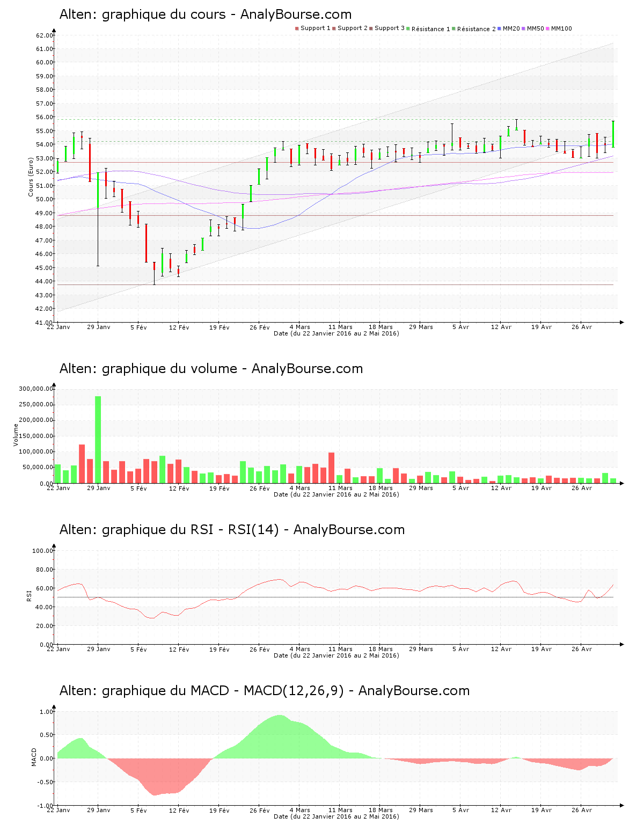This screenshot has width=644, height=832.
Task: Click the Résistance 1 legend color marker
Action: 408,28
